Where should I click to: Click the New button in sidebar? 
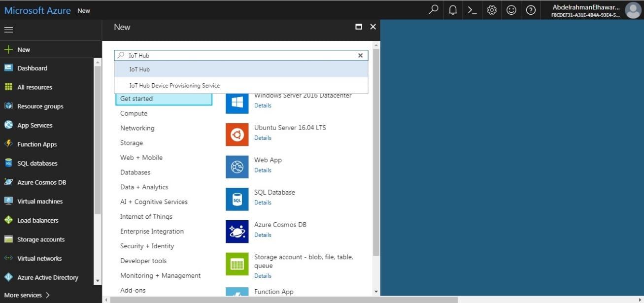23,50
